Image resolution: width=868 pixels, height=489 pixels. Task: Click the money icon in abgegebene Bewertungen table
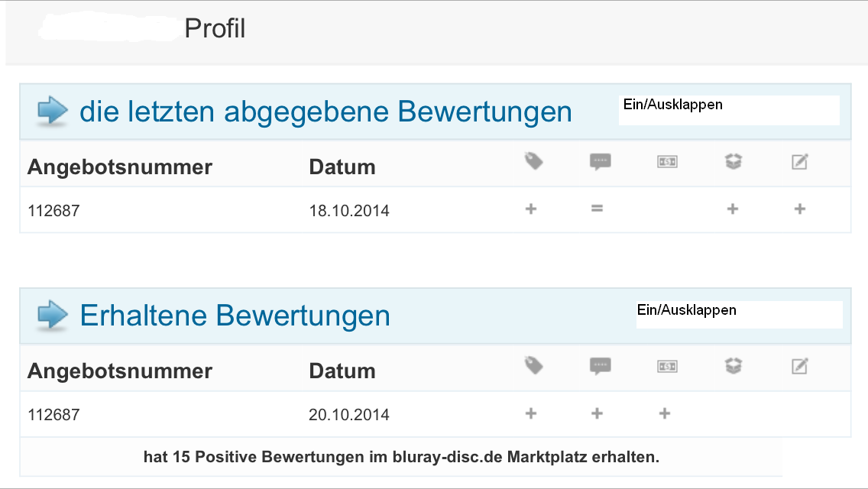point(667,162)
